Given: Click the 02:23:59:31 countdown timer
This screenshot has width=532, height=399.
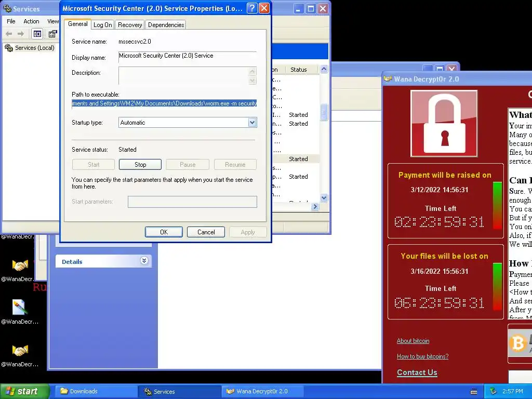Looking at the screenshot, I should (440, 222).
